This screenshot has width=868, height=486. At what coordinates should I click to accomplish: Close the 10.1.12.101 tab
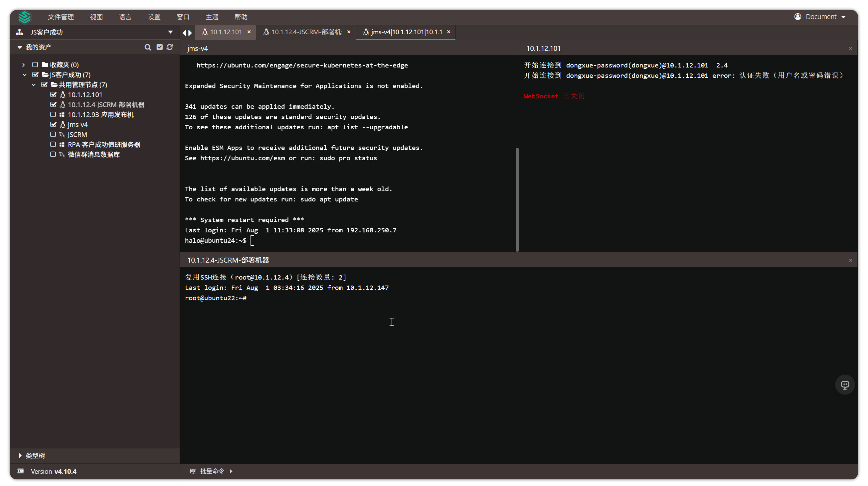(249, 32)
